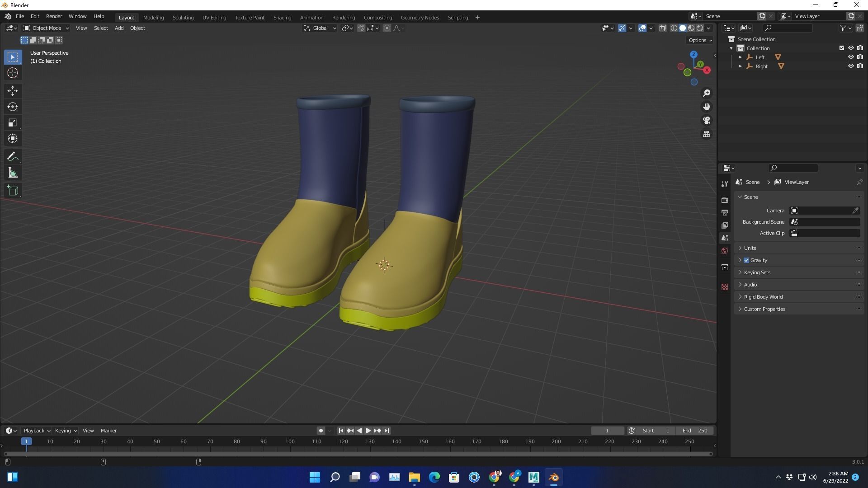Image resolution: width=868 pixels, height=488 pixels.
Task: Open the Render properties tab
Action: coord(725,200)
